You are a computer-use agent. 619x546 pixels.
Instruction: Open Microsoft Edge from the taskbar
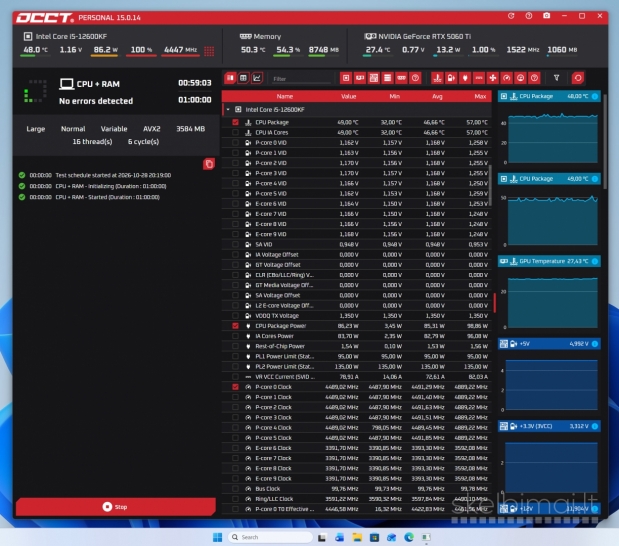tap(409, 537)
